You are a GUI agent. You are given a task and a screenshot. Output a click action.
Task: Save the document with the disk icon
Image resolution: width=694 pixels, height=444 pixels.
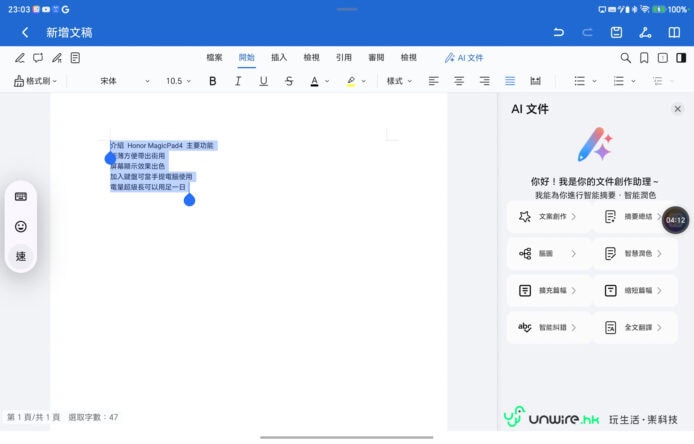pos(616,32)
